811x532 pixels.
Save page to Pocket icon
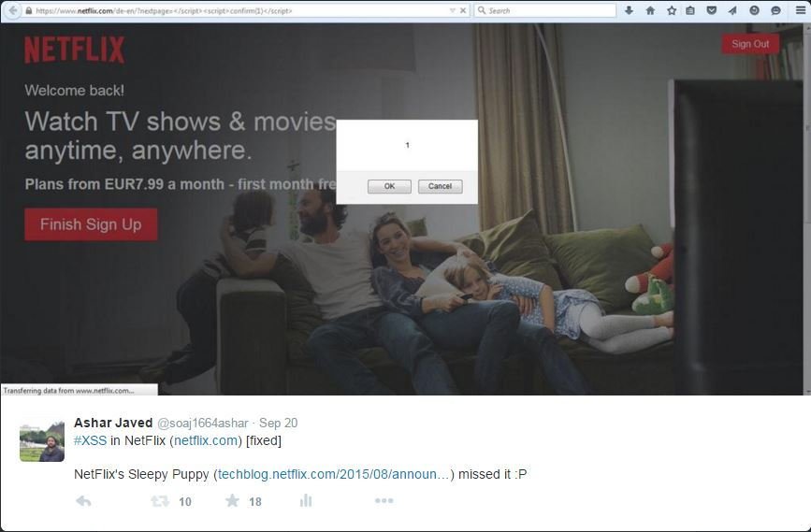[x=712, y=10]
